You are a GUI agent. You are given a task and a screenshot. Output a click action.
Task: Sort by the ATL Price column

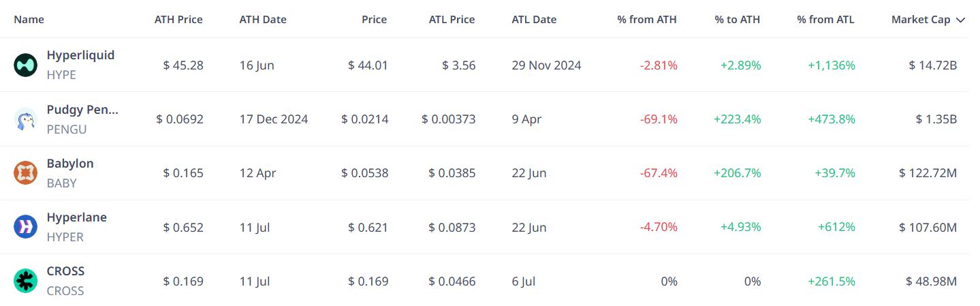click(x=452, y=20)
